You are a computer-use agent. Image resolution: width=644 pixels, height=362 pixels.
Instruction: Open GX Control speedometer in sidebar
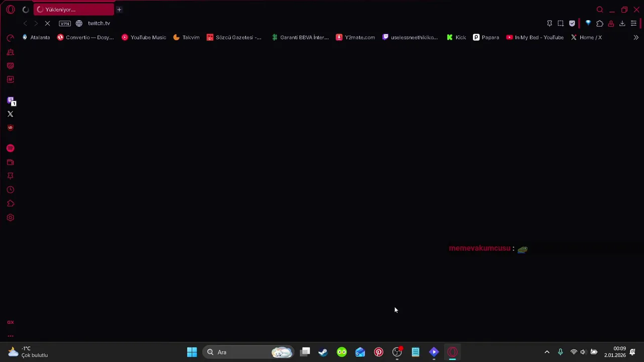tap(10, 38)
